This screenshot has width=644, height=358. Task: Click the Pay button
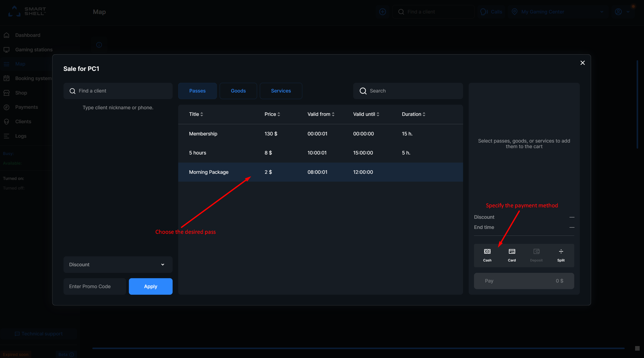pyautogui.click(x=524, y=281)
